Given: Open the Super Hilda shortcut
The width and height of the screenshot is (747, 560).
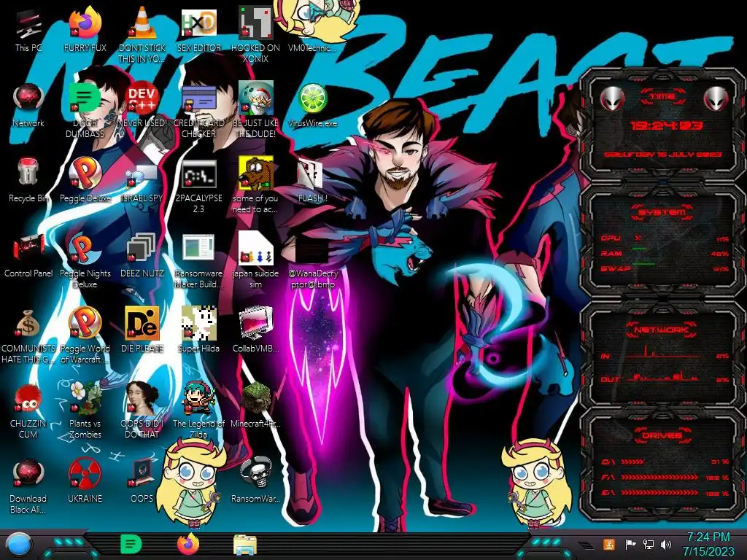Looking at the screenshot, I should [x=198, y=329].
